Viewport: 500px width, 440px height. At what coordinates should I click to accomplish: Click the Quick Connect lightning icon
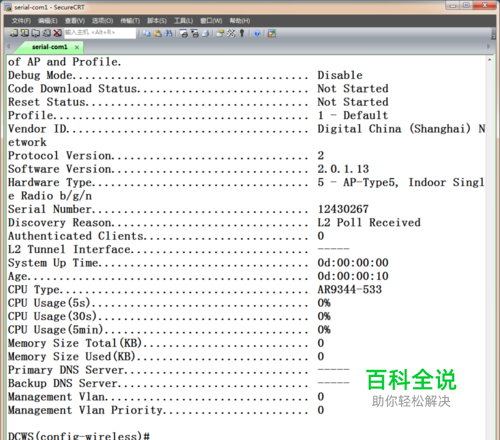pos(25,33)
